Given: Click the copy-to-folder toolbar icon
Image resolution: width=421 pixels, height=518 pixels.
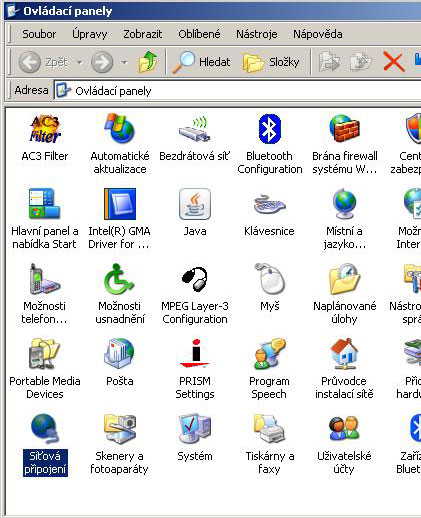Looking at the screenshot, I should click(361, 62).
